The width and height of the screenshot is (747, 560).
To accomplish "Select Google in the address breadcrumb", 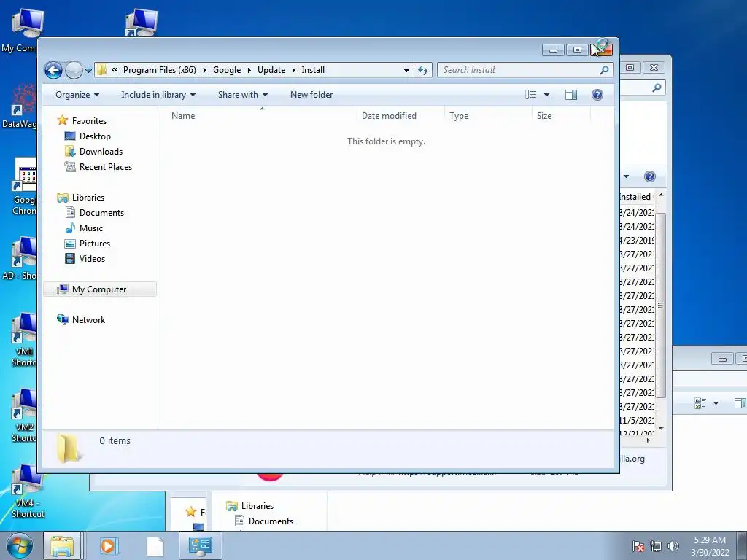I will tap(227, 70).
